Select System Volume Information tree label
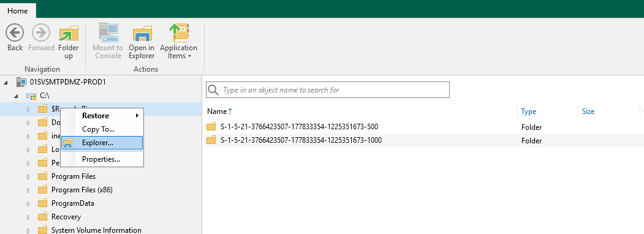This screenshot has height=234, width=644. click(97, 230)
